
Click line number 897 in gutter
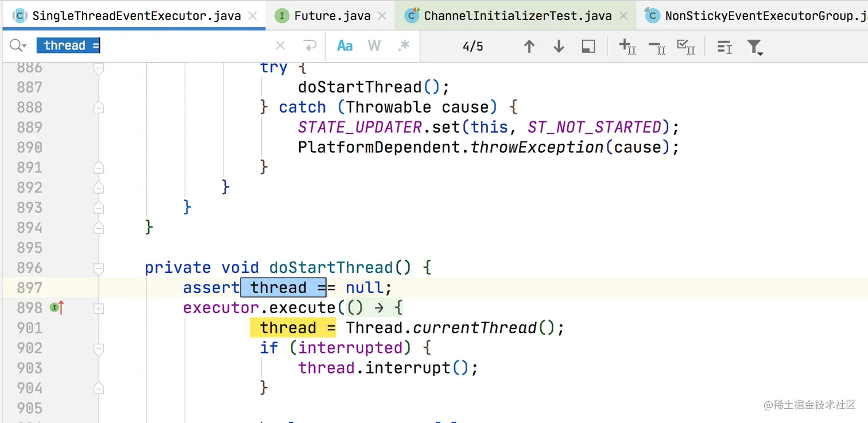29,287
